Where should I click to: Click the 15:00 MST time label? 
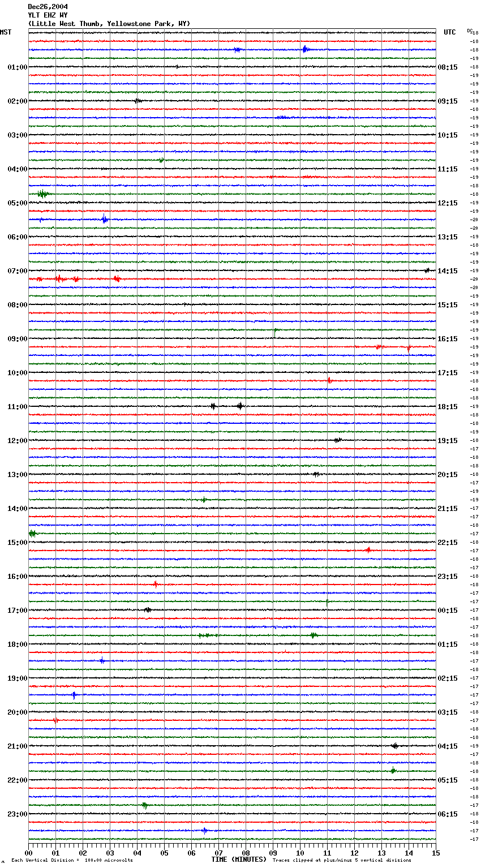18,543
